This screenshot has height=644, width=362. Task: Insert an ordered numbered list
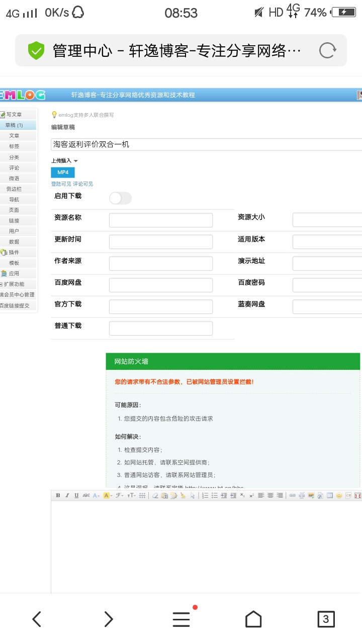click(x=205, y=496)
